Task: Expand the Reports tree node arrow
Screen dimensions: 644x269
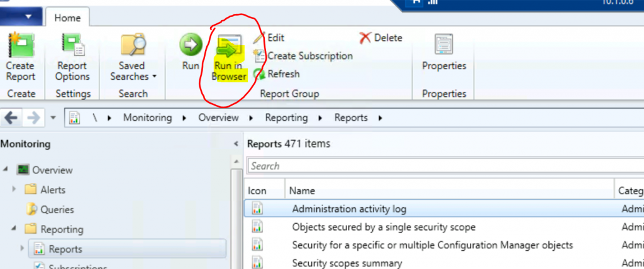Action: (x=23, y=248)
